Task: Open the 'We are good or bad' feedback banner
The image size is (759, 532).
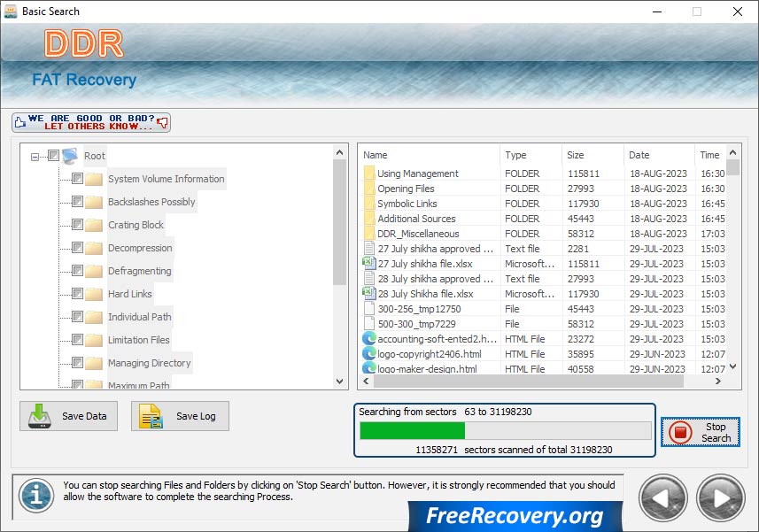Action: coord(91,122)
